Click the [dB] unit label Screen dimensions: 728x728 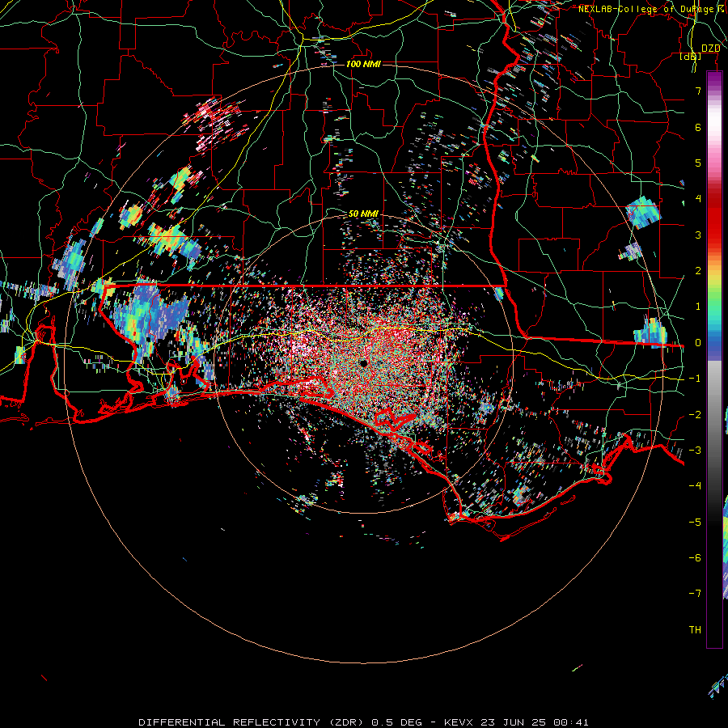click(691, 57)
